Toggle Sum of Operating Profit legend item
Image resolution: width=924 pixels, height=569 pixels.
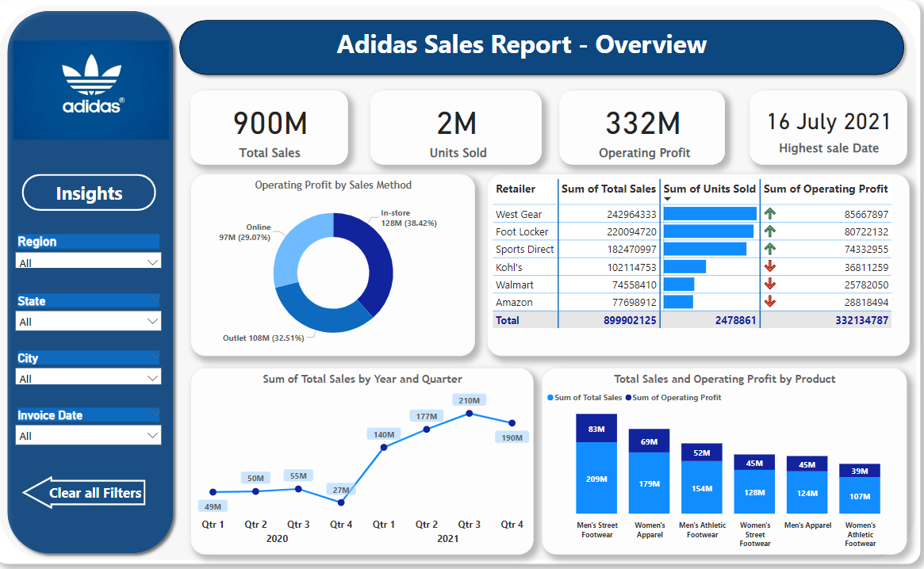[x=674, y=398]
